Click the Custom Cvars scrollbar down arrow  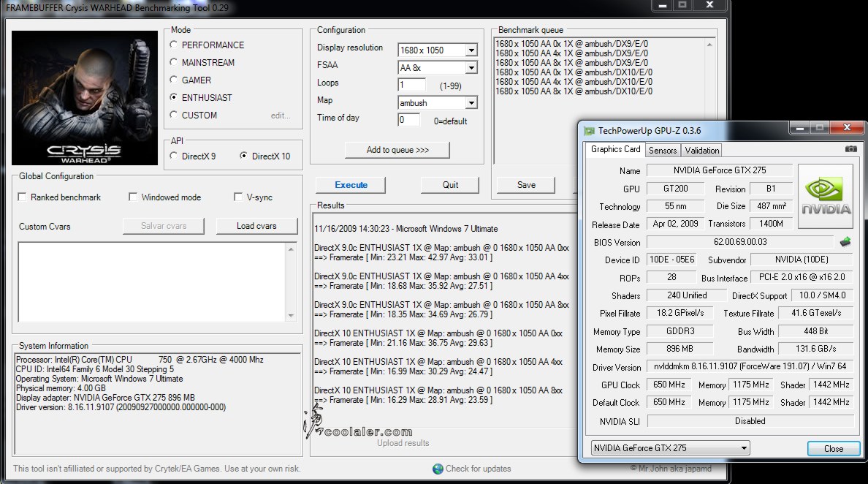coord(292,316)
